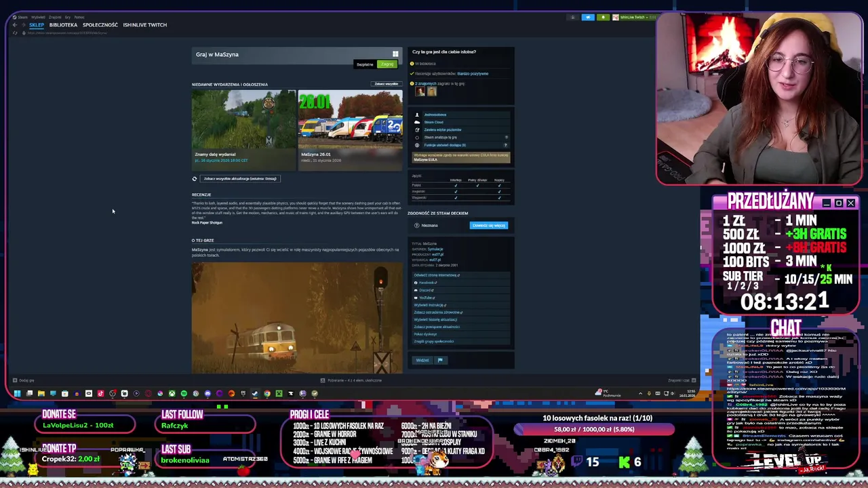Viewport: 868px width, 488px height.
Task: Click question mark beside 'Steam analizuje tę grę'
Action: tap(506, 138)
